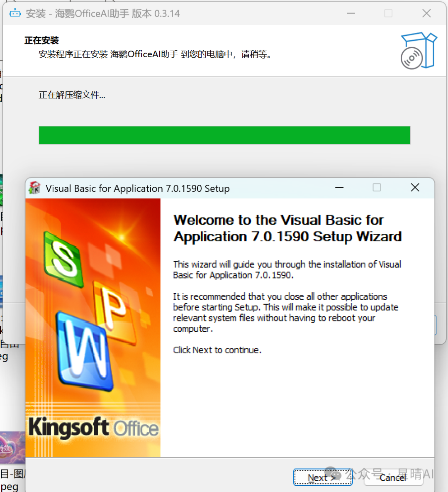Click the paragraph starting "This wizard will guide you"
The image size is (448, 492).
287,269
